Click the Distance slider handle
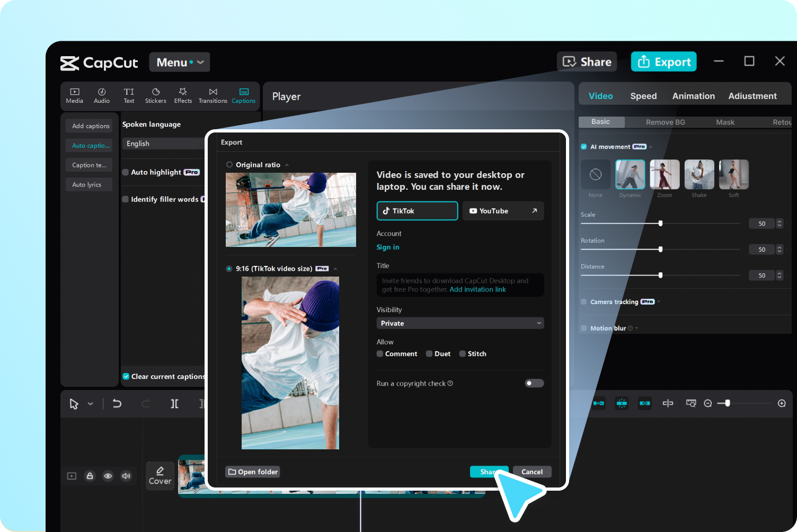Viewport: 797px width, 532px height. click(660, 275)
